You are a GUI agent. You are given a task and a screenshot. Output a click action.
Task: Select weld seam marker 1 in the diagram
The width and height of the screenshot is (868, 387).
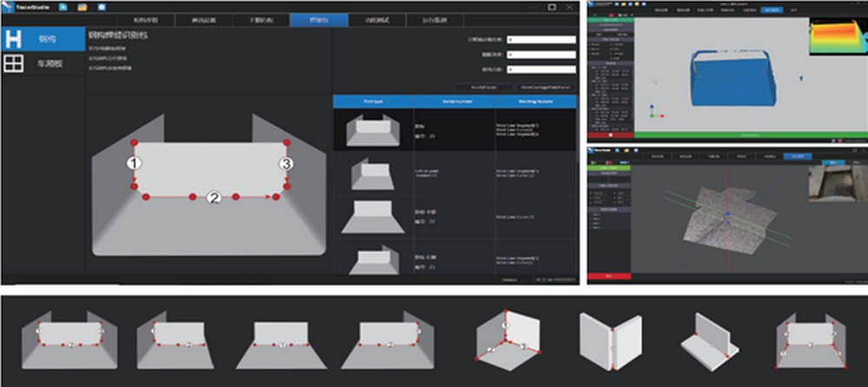click(135, 163)
